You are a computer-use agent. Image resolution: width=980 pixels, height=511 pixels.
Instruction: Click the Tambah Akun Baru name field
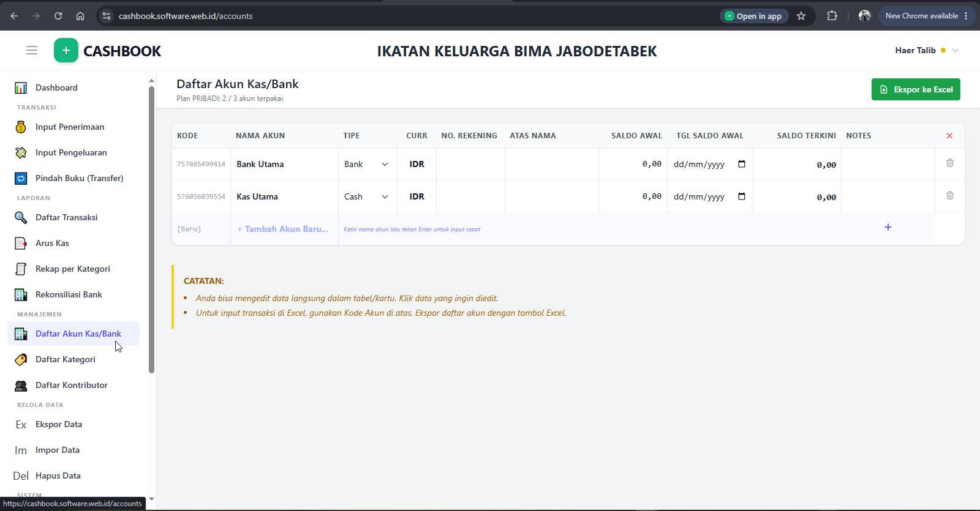tap(284, 229)
